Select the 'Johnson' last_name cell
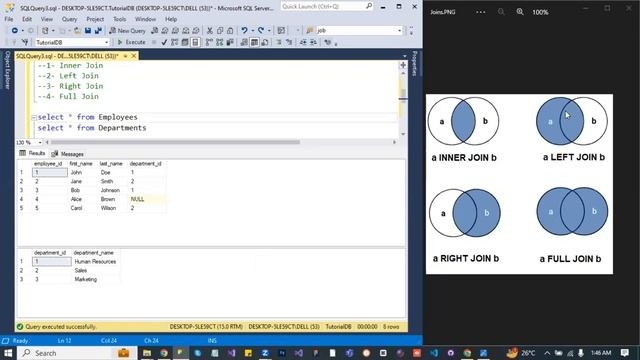Image resolution: width=640 pixels, height=360 pixels. tap(113, 190)
